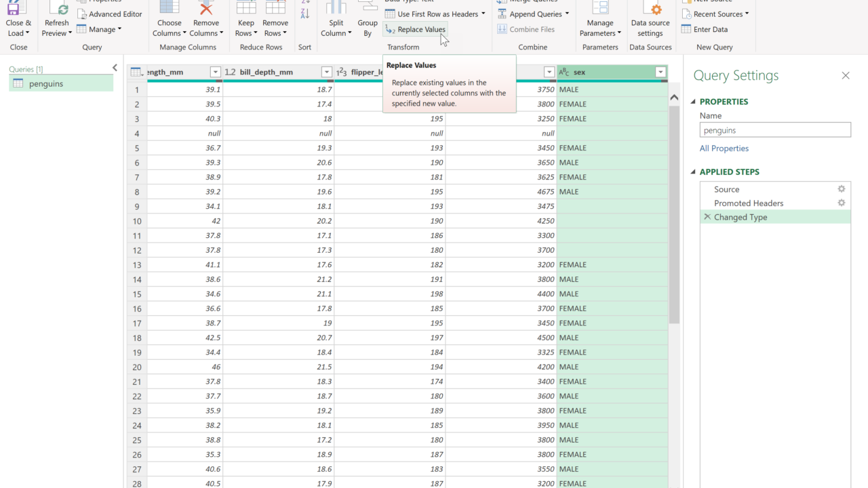Click gear icon beside Source step

(x=842, y=189)
